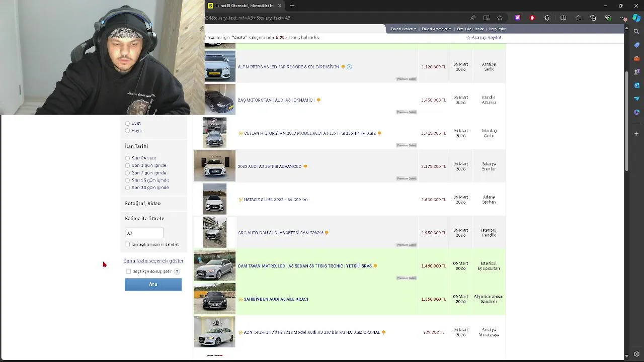The image size is (644, 362).
Task: Click the Kelime ile filtrele text field containing A3
Action: (144, 233)
